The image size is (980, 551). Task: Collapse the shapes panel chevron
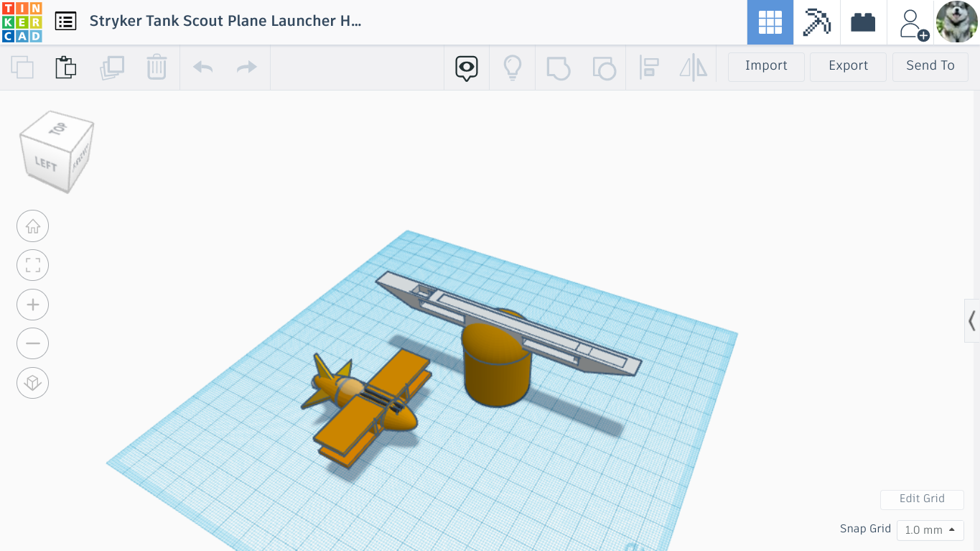click(x=973, y=321)
